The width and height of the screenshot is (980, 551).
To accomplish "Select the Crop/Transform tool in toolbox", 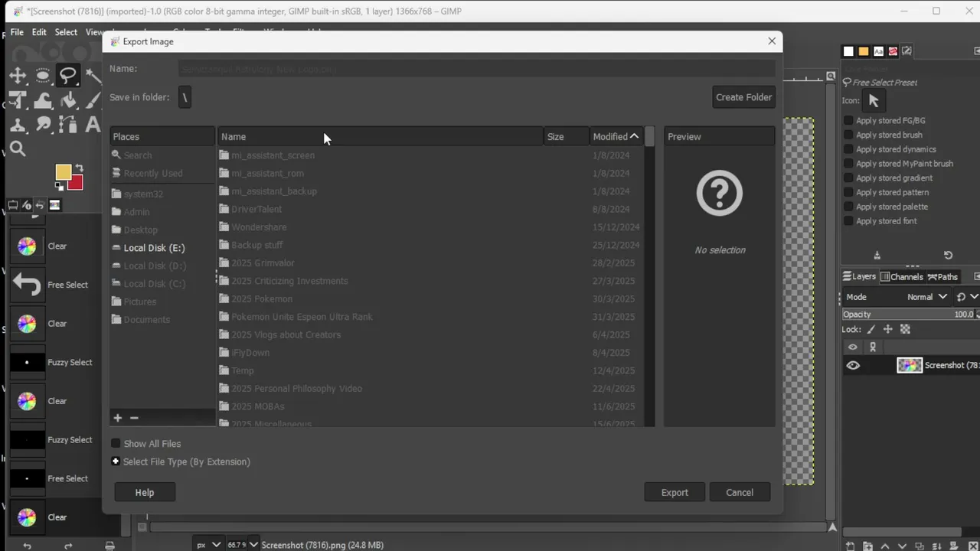I will click(18, 99).
